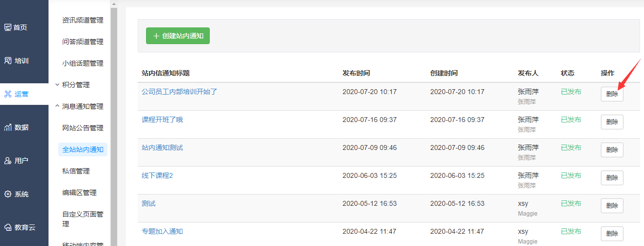Open 私信管理 in the sidebar
The width and height of the screenshot is (644, 246).
click(x=76, y=171)
